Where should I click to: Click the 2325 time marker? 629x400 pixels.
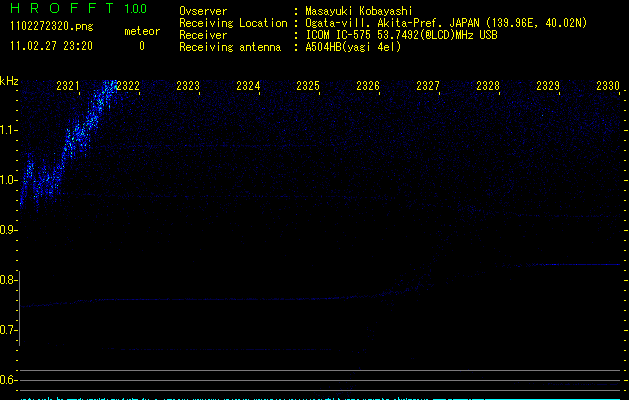coord(308,86)
